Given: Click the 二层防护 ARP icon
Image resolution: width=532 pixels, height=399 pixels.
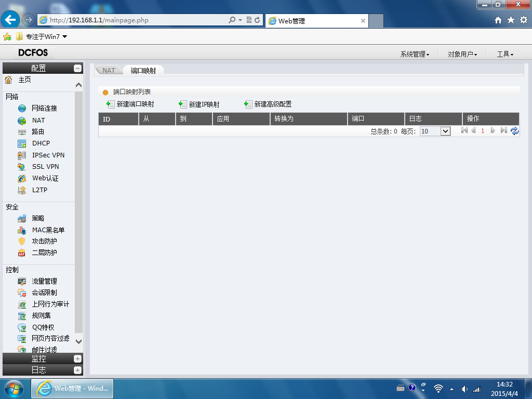Looking at the screenshot, I should point(22,253).
